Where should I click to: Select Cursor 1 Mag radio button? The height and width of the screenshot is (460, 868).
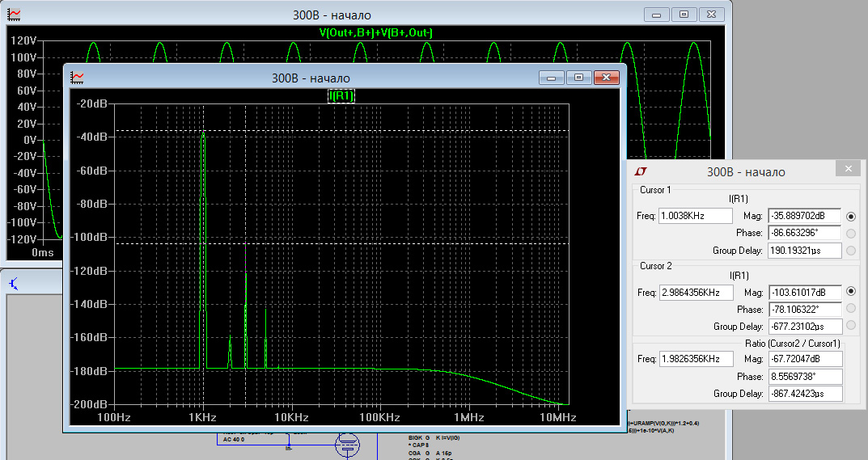[x=851, y=217]
